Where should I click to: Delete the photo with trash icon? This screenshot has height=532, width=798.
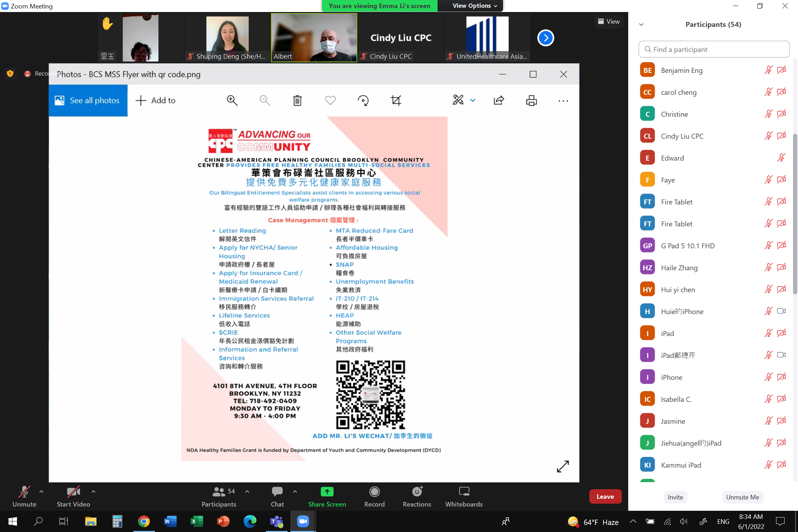(x=297, y=101)
